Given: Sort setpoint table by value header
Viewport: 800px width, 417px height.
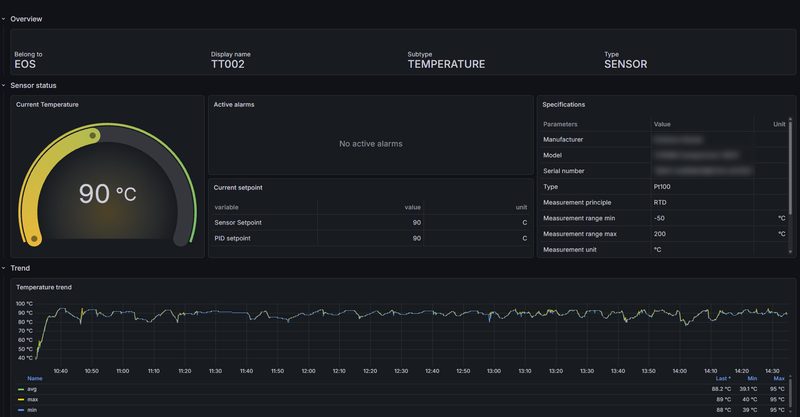Looking at the screenshot, I should pos(413,207).
